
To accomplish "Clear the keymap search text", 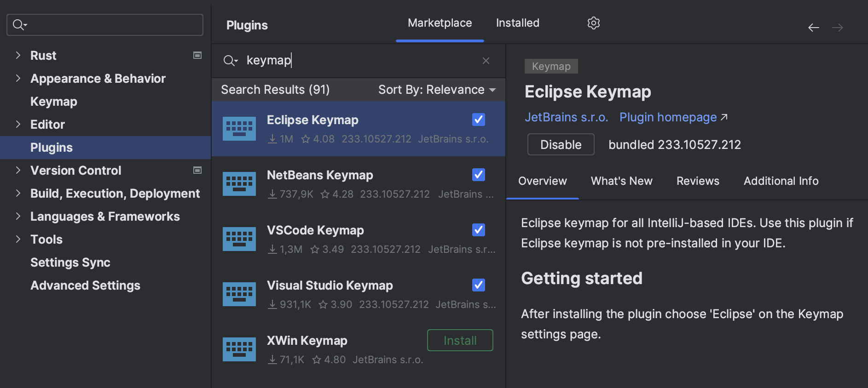I will (486, 61).
